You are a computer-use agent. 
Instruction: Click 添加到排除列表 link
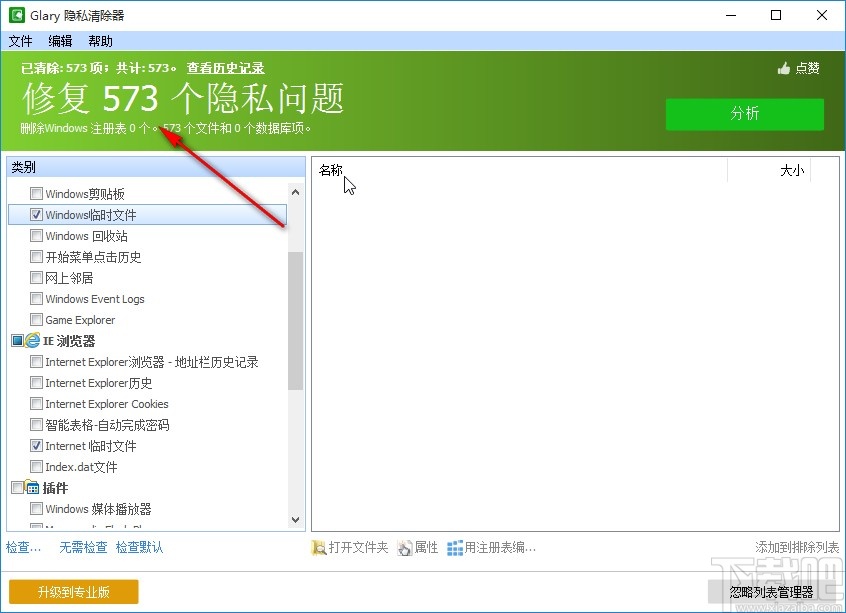pos(797,548)
